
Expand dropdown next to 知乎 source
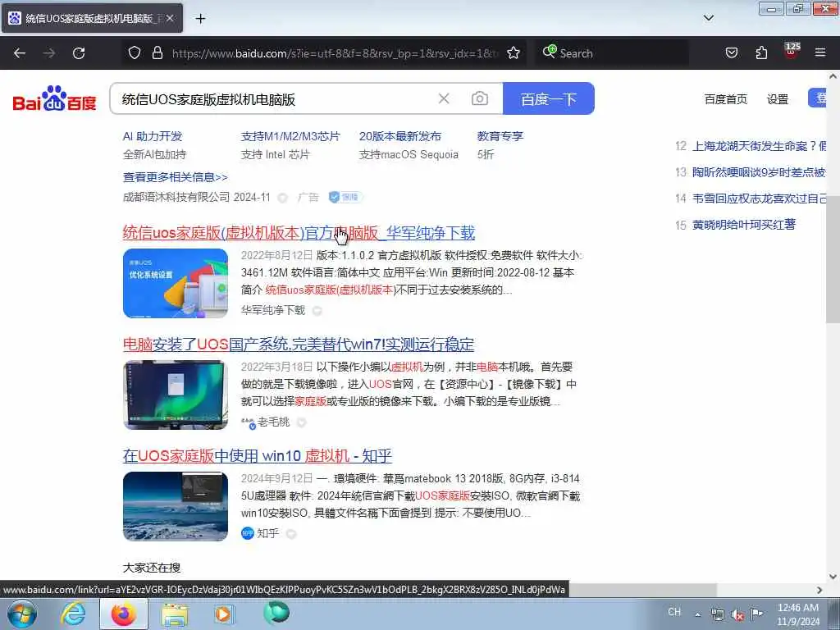pos(291,534)
